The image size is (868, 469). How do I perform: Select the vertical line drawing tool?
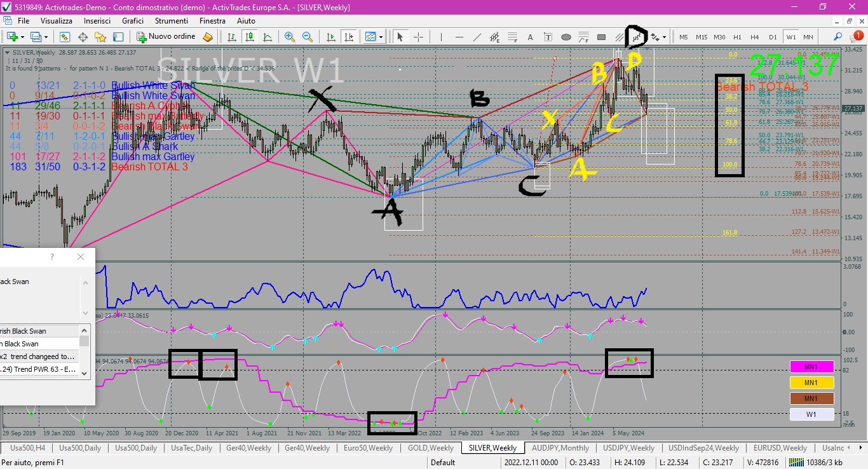point(442,37)
